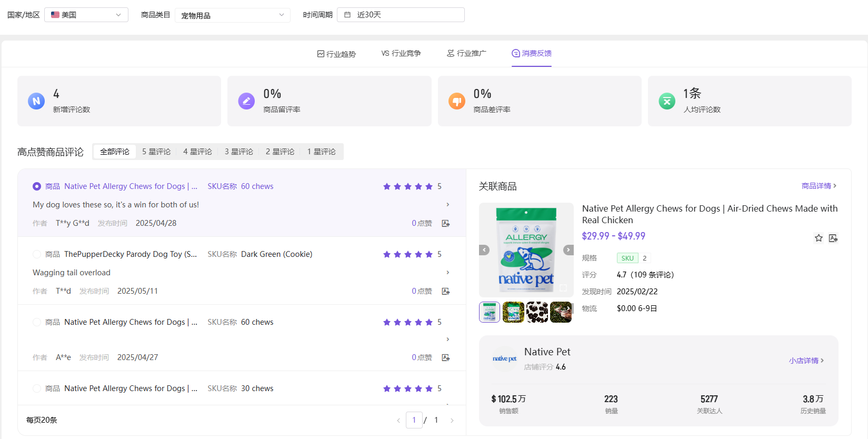The height and width of the screenshot is (439, 868).
Task: Click the Native Pet Allergy Chews product title
Action: click(x=710, y=214)
